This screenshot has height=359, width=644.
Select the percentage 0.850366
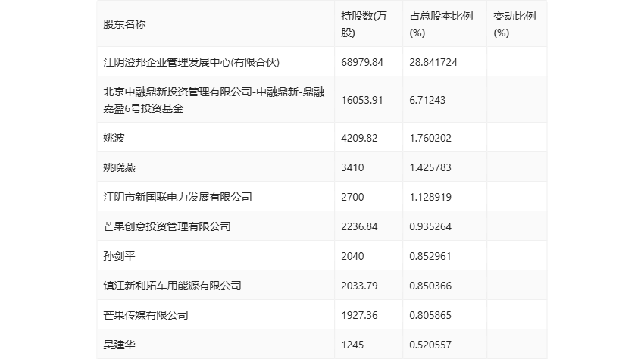430,286
